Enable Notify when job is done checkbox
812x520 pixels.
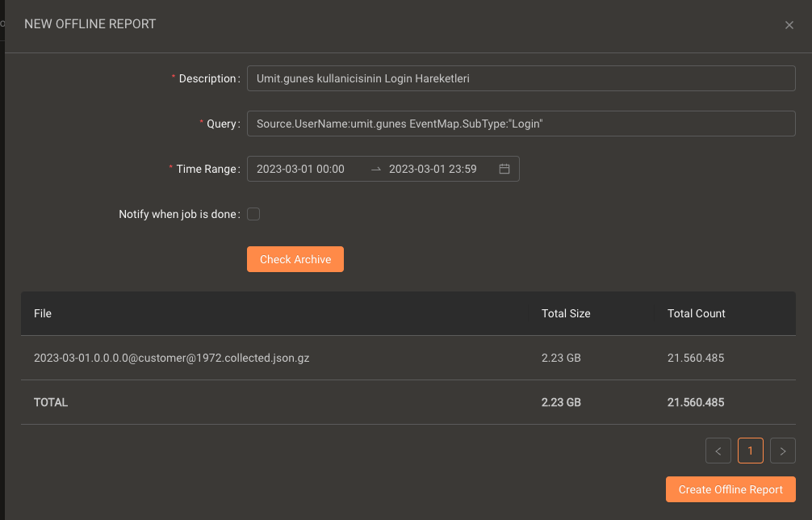253,214
